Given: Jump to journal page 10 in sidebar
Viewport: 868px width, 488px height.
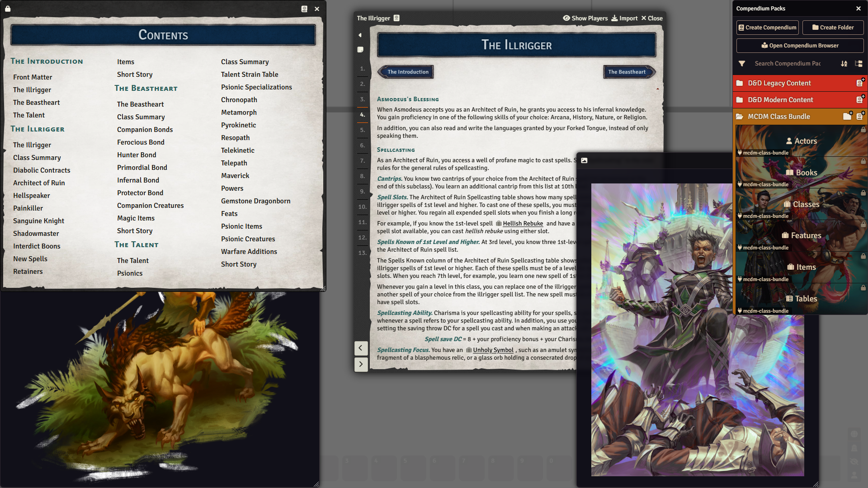Looking at the screenshot, I should click(363, 207).
